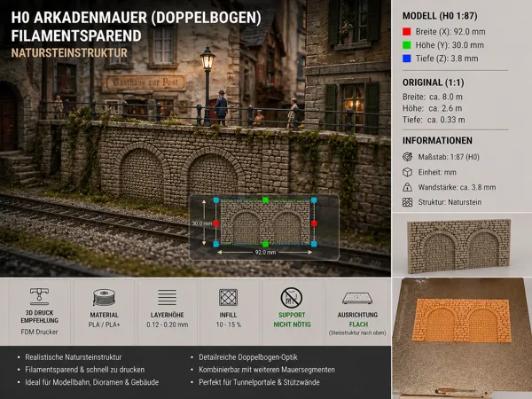Click the red swatch next to Breite (X)
The width and height of the screenshot is (532, 399).
[406, 32]
